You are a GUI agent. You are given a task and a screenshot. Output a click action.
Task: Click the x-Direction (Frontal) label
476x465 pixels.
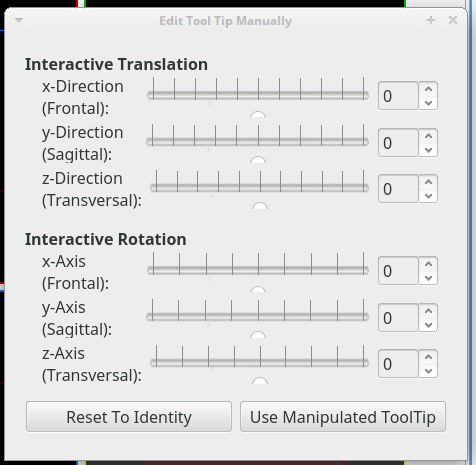(83, 97)
